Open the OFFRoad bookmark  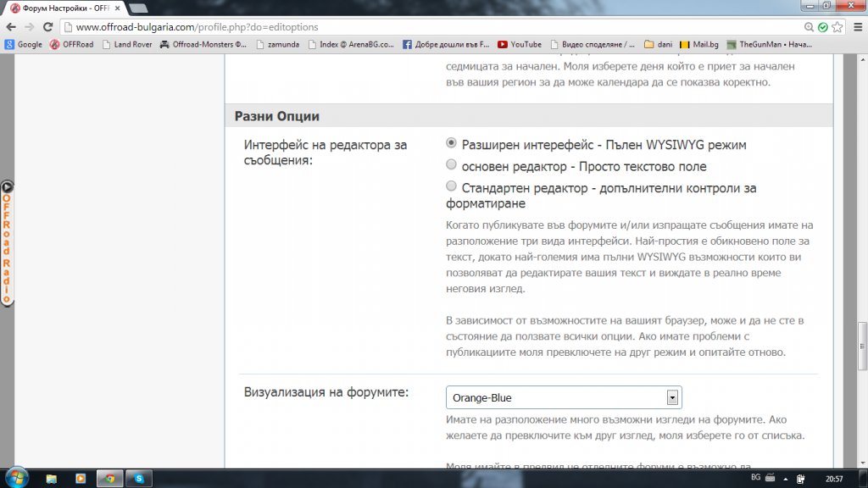[71, 44]
